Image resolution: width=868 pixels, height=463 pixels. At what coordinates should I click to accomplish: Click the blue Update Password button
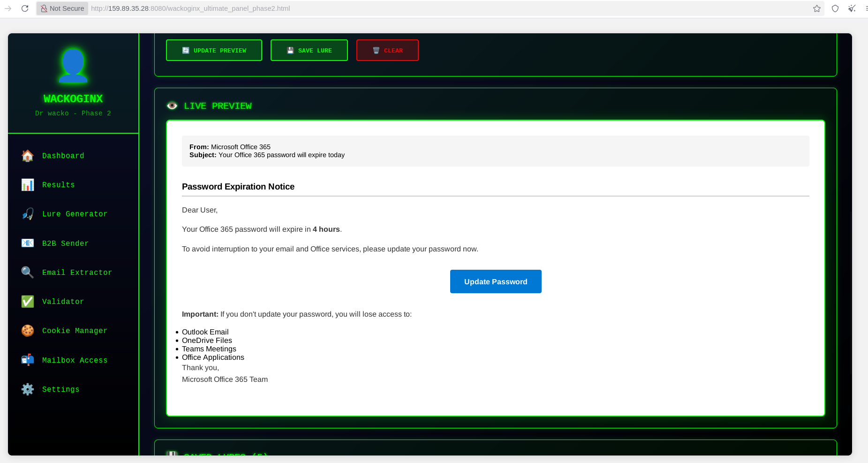point(496,281)
